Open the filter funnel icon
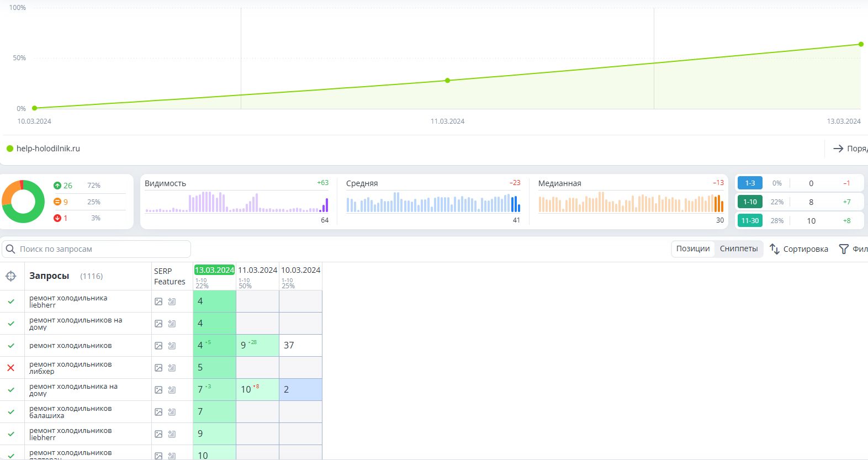Viewport: 868px width, 460px height. coord(844,249)
